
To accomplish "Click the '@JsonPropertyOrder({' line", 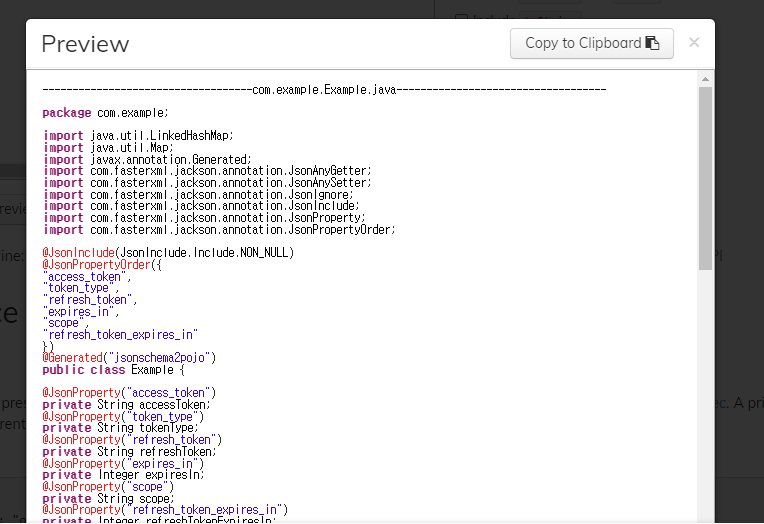I will 102,265.
